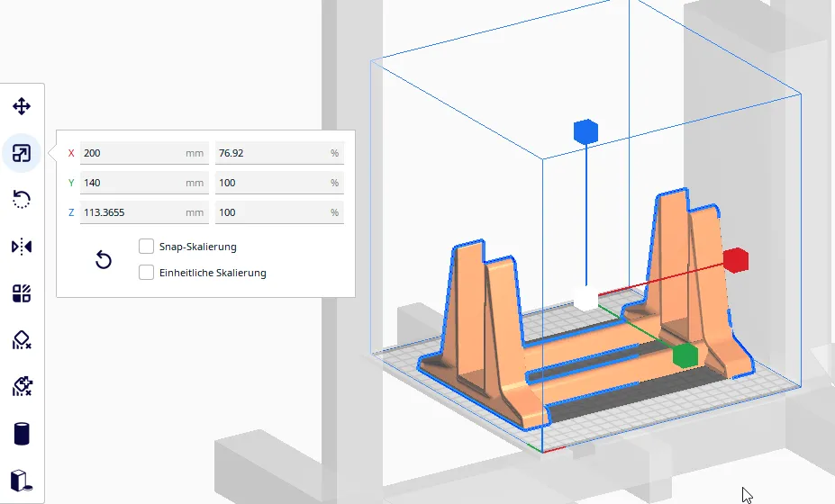835x504 pixels.
Task: Activate the Rotate tool
Action: coord(22,200)
